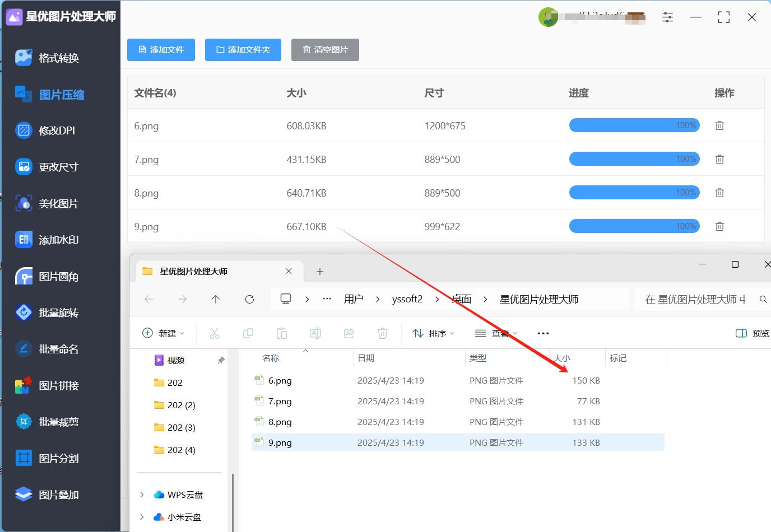This screenshot has width=771, height=532.
Task: Add a new Explorer tab
Action: pyautogui.click(x=320, y=272)
